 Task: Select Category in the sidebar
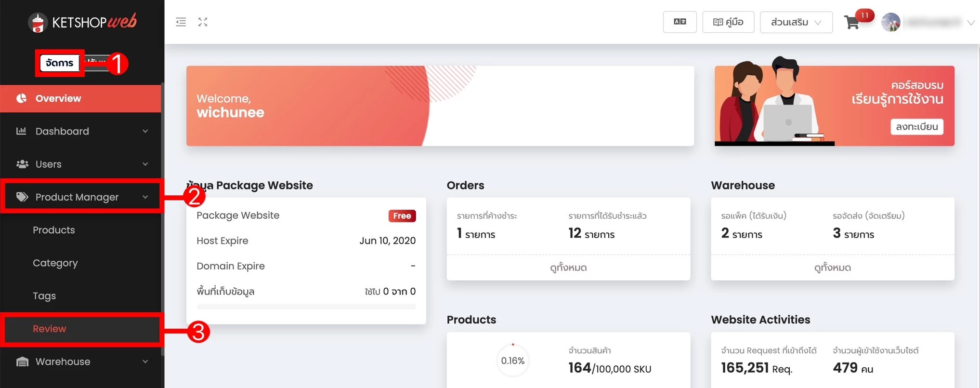tap(55, 263)
